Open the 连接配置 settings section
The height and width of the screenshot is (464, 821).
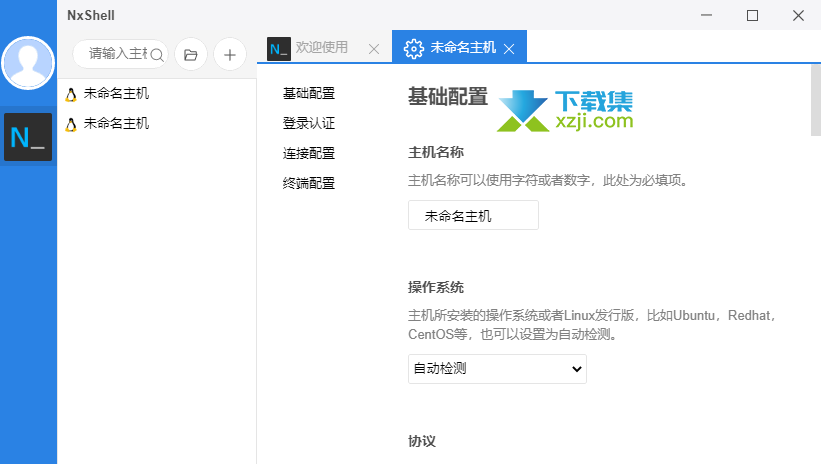click(x=309, y=153)
